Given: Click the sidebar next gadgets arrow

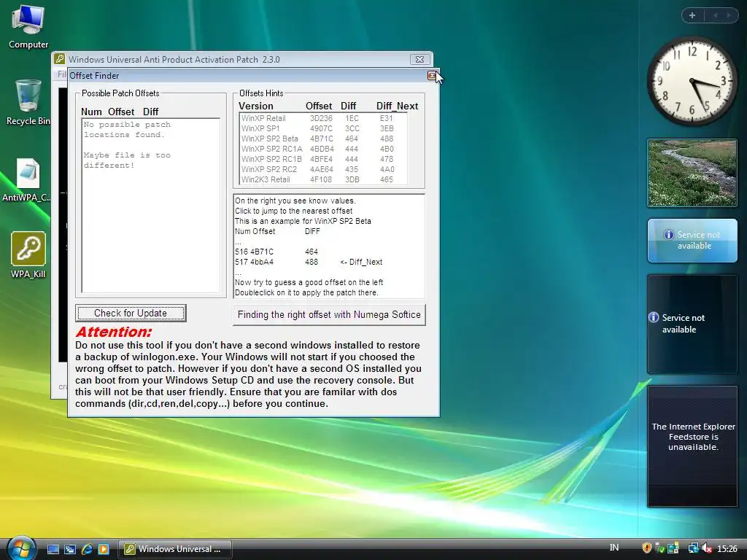Looking at the screenshot, I should [729, 15].
